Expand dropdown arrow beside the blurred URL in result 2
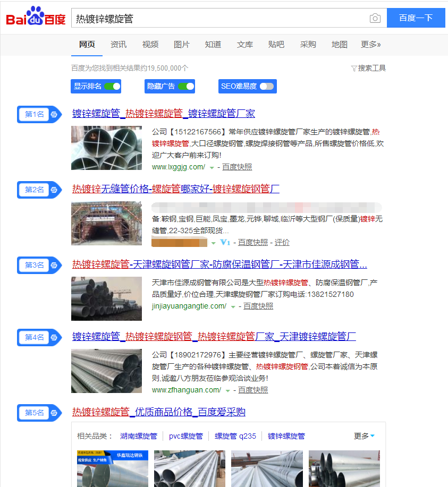The height and width of the screenshot is (487, 448). [x=213, y=243]
